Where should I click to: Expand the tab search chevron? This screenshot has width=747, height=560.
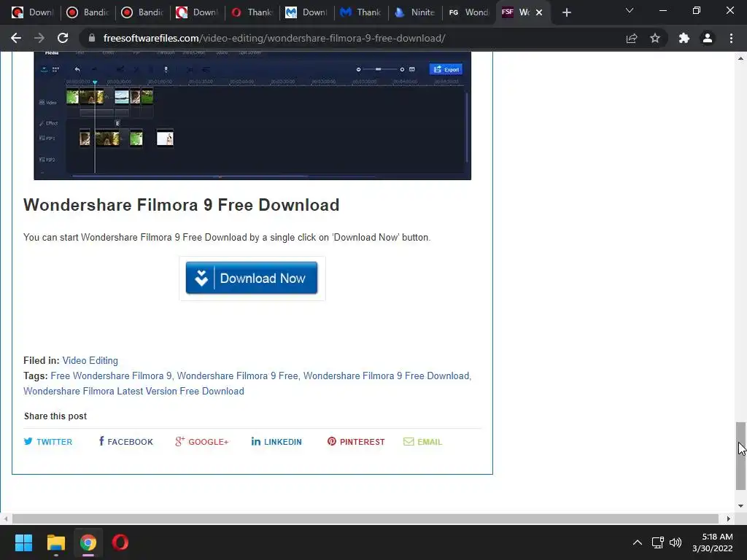[630, 10]
